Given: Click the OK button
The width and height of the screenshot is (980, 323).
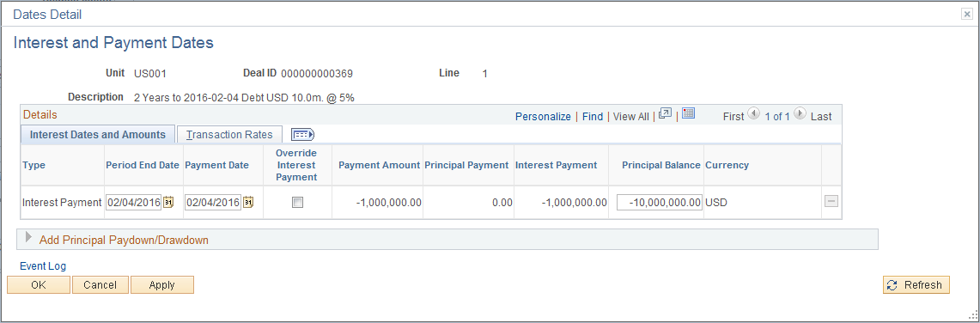Looking at the screenshot, I should (x=39, y=285).
